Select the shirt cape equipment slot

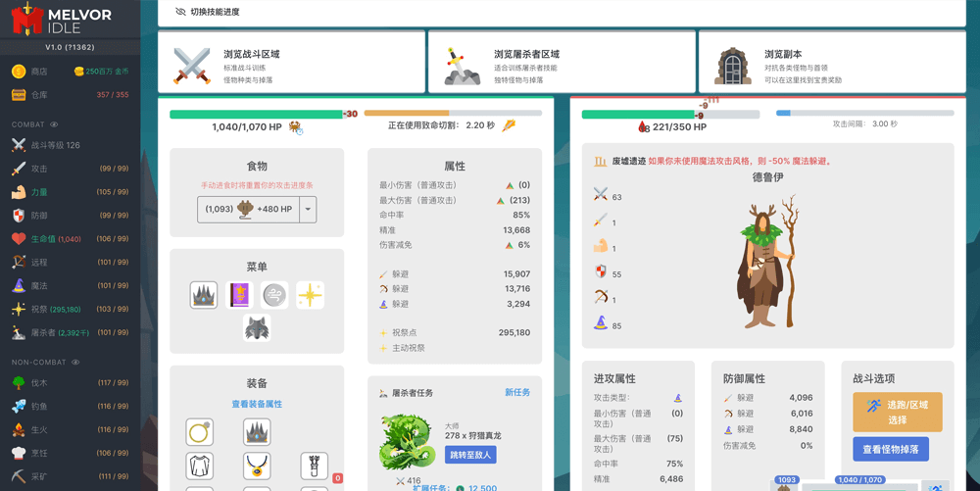[199, 466]
